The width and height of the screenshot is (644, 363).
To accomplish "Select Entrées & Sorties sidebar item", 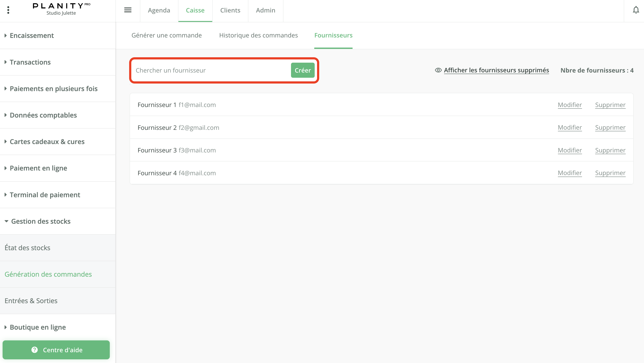I will click(31, 301).
